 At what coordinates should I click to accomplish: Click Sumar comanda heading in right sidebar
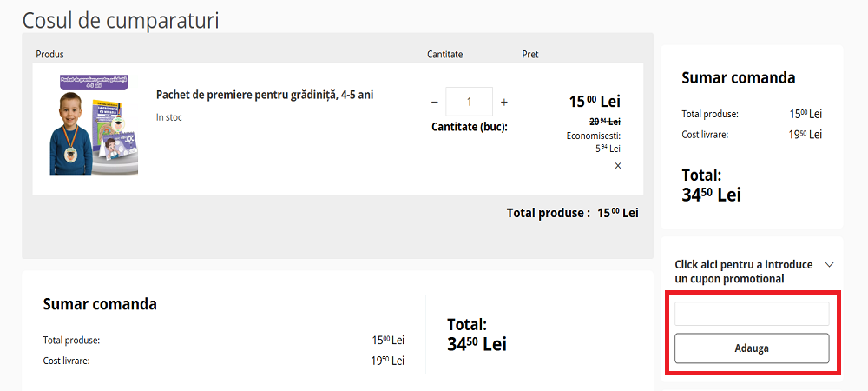point(738,78)
